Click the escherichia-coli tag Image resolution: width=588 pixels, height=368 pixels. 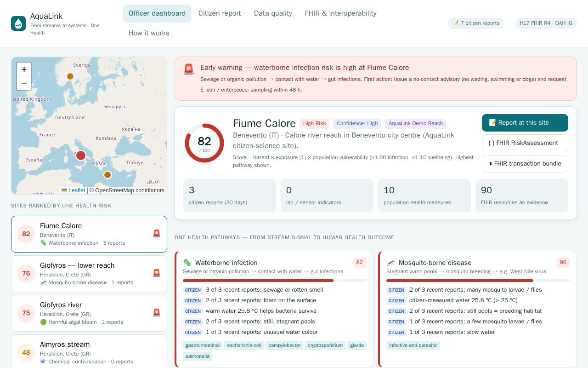click(x=244, y=345)
